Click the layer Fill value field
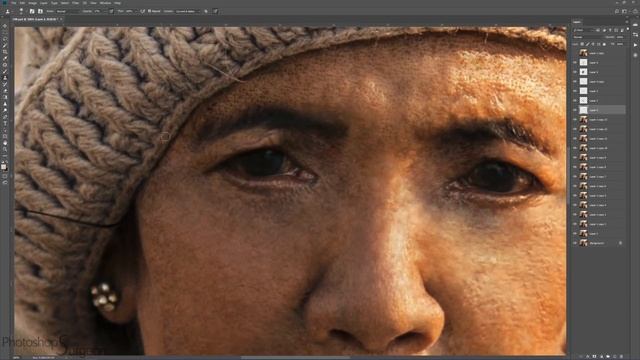The width and height of the screenshot is (640, 360). [x=620, y=44]
